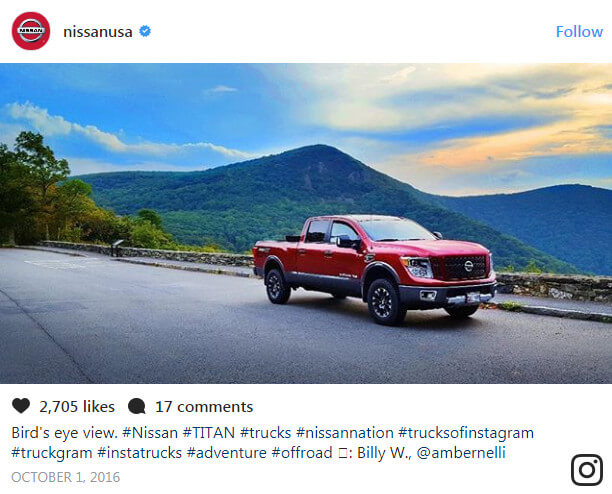Click the heart likes icon
This screenshot has width=612, height=494.
pyautogui.click(x=21, y=406)
